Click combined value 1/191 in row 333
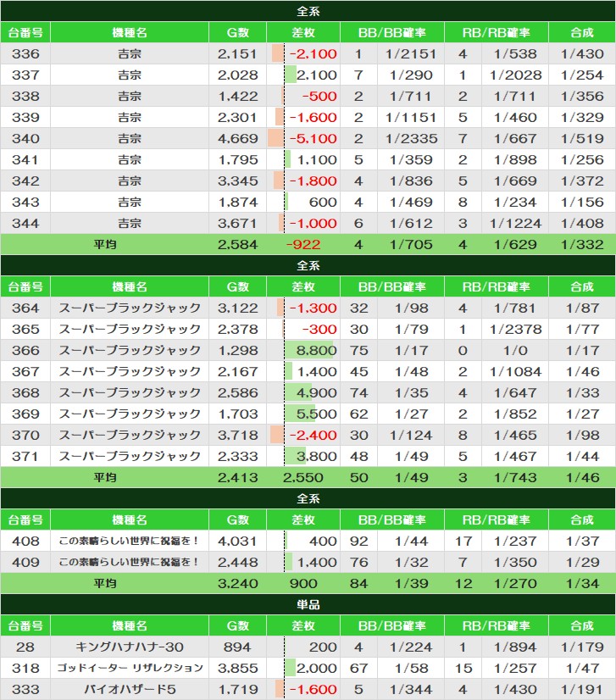 582,689
